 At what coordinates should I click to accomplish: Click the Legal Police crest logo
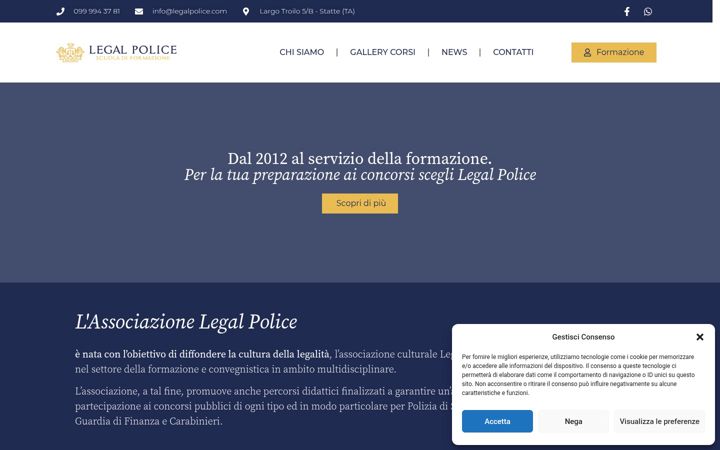coord(70,53)
